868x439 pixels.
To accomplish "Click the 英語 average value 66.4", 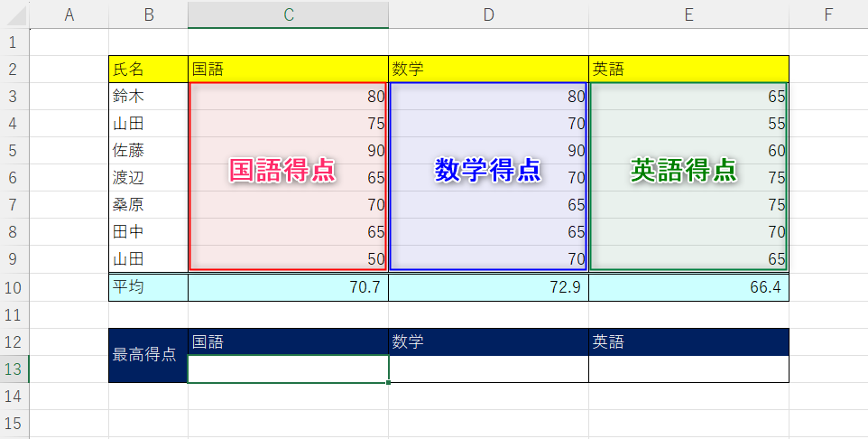I will 688,287.
